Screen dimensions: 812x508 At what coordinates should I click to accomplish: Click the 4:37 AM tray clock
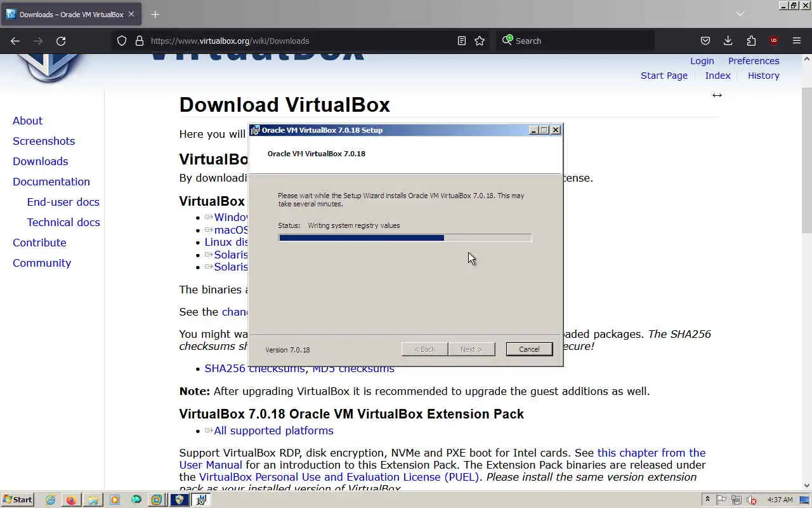pos(780,500)
